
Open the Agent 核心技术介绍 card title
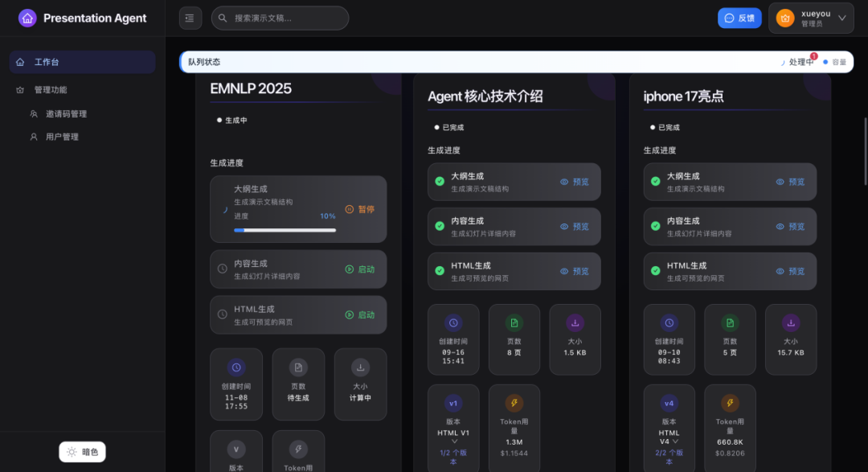click(485, 96)
